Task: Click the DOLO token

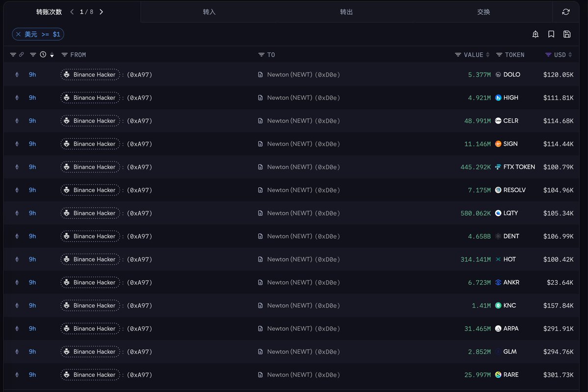Action: click(511, 74)
